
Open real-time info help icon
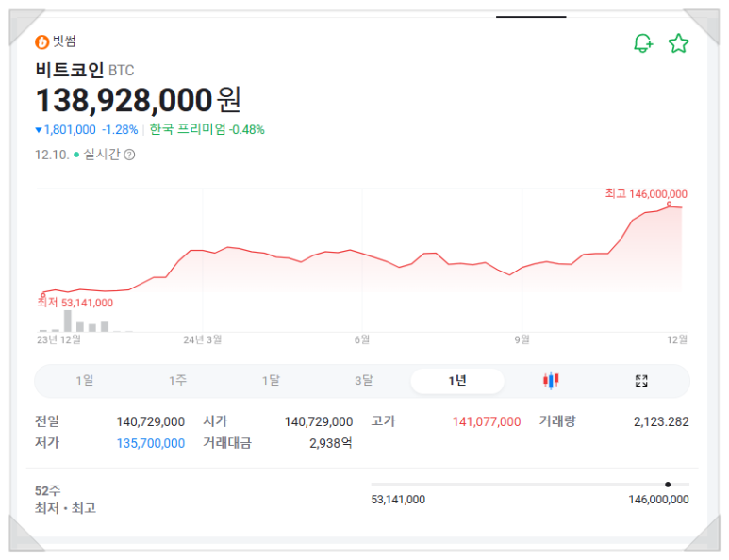pyautogui.click(x=130, y=155)
